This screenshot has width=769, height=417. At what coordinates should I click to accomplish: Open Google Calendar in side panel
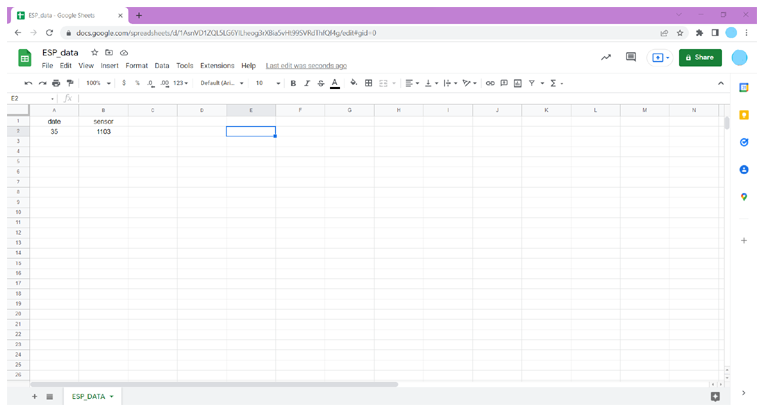click(744, 88)
